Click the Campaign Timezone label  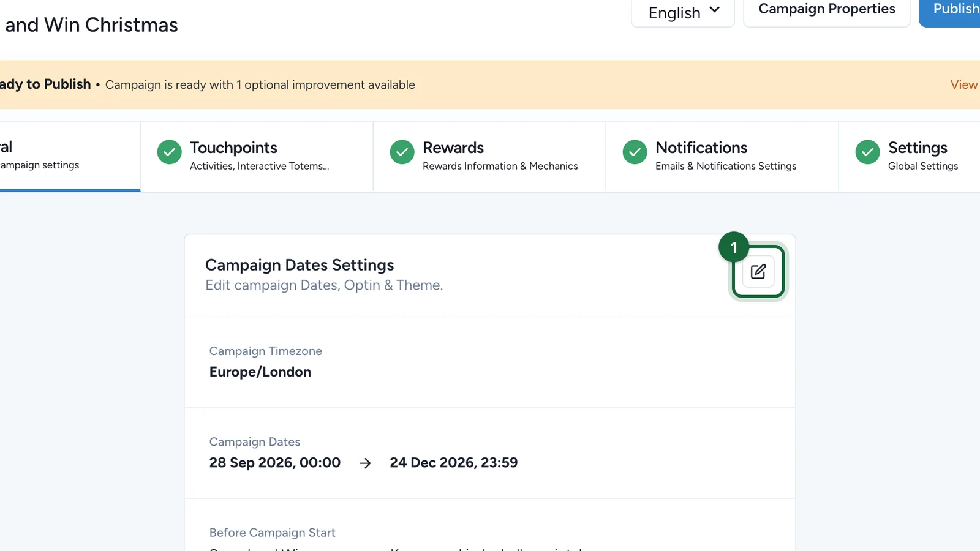266,351
